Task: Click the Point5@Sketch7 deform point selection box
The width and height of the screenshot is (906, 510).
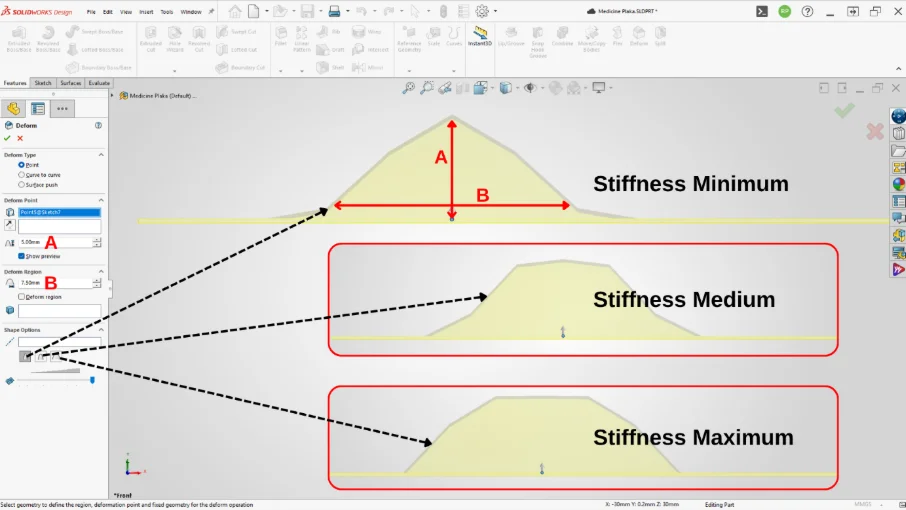Action: [60, 212]
